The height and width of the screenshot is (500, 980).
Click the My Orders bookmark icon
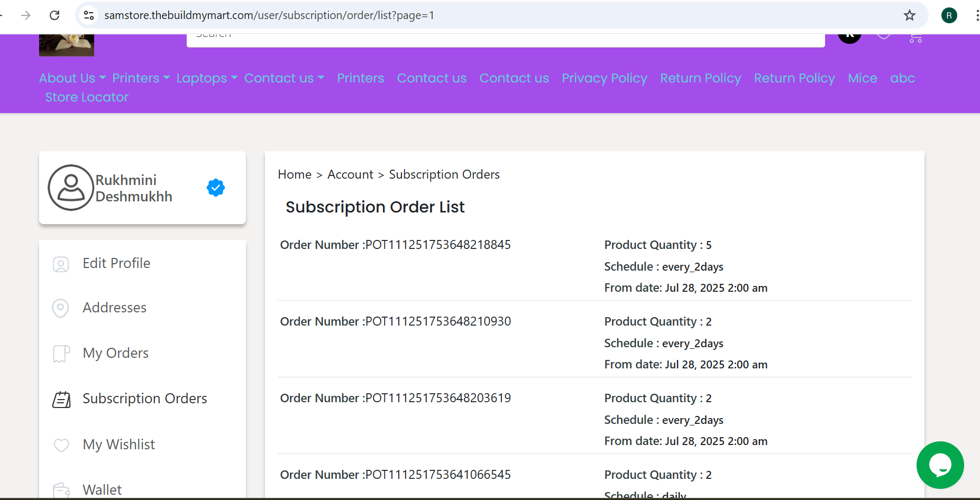[x=61, y=354]
